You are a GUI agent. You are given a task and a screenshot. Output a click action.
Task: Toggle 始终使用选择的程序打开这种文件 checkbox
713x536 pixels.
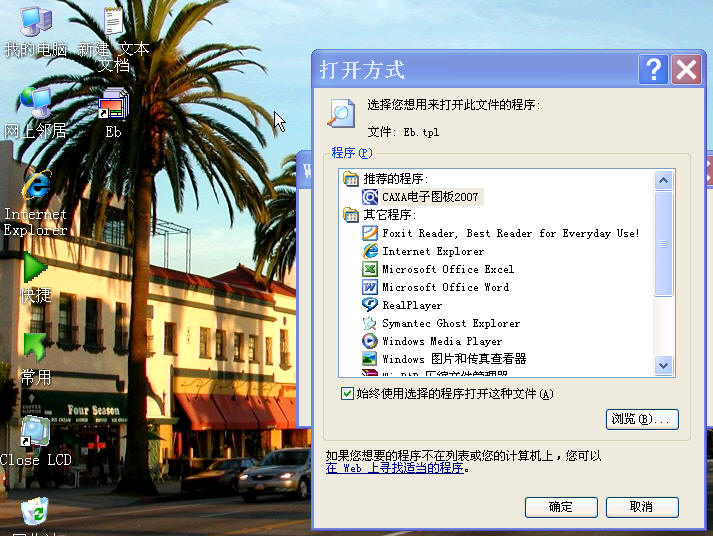[x=347, y=393]
